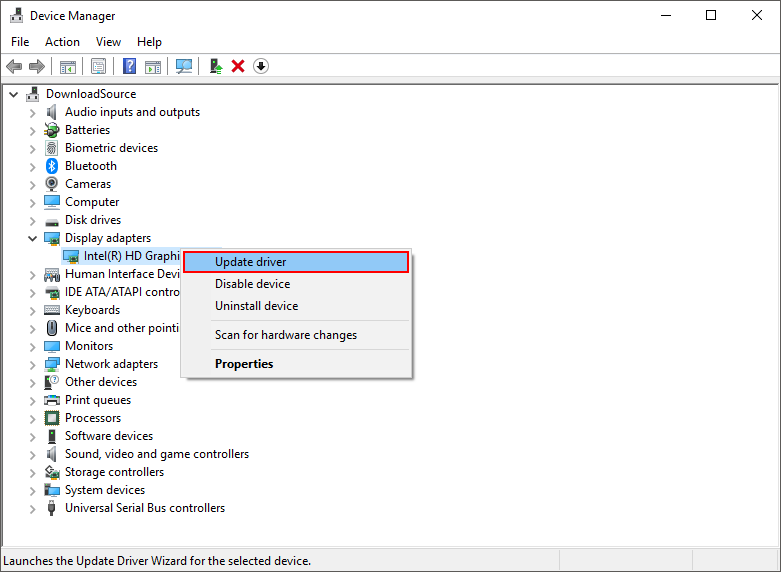Select the Storage controllers tree item
Screen dimensions: 781x572
[114, 472]
